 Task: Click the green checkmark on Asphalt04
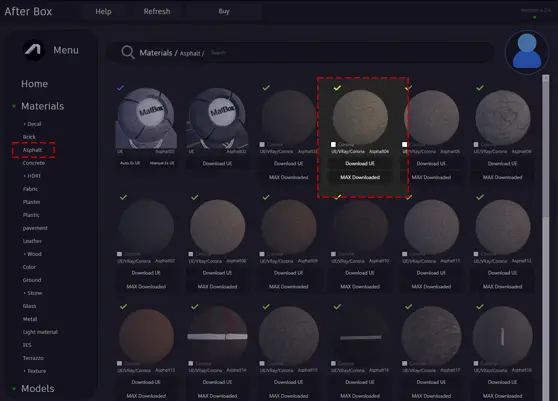click(337, 88)
